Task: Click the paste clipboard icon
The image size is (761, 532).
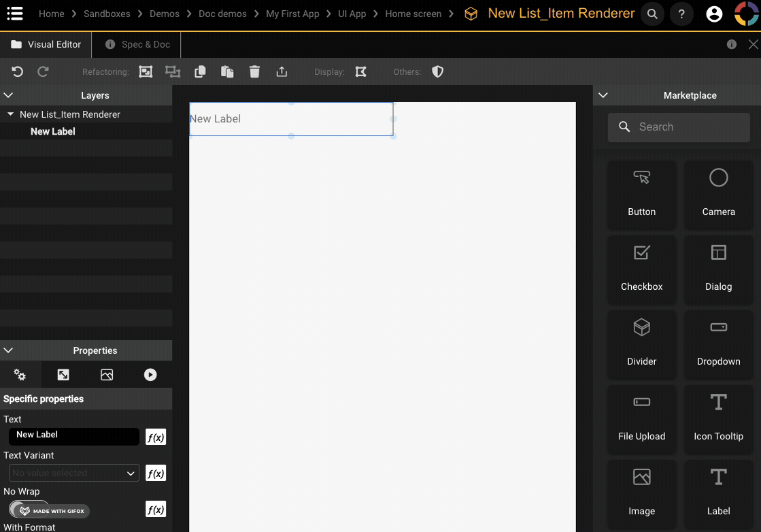Action: [x=227, y=71]
